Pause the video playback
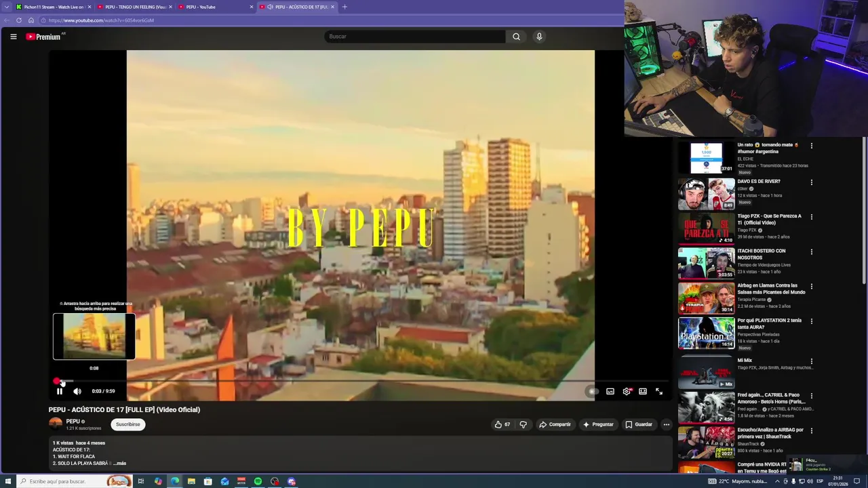Screen dimensions: 868x488 [x=59, y=391]
